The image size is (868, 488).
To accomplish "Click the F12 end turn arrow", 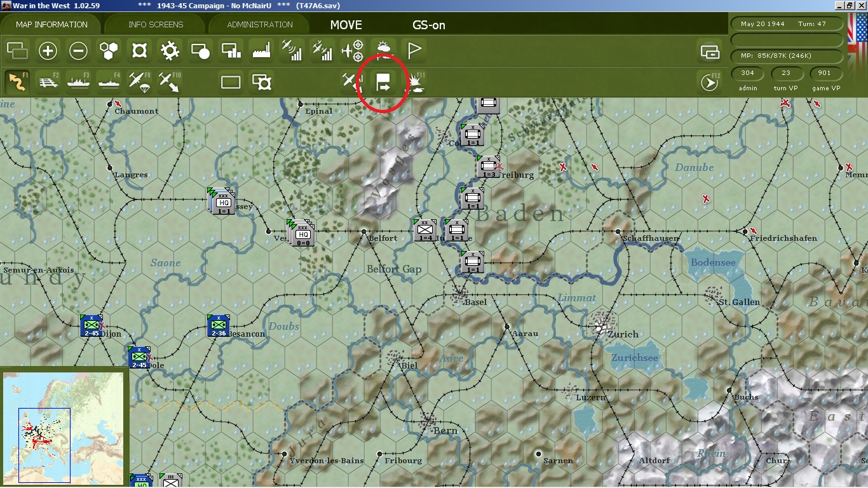I will [709, 83].
